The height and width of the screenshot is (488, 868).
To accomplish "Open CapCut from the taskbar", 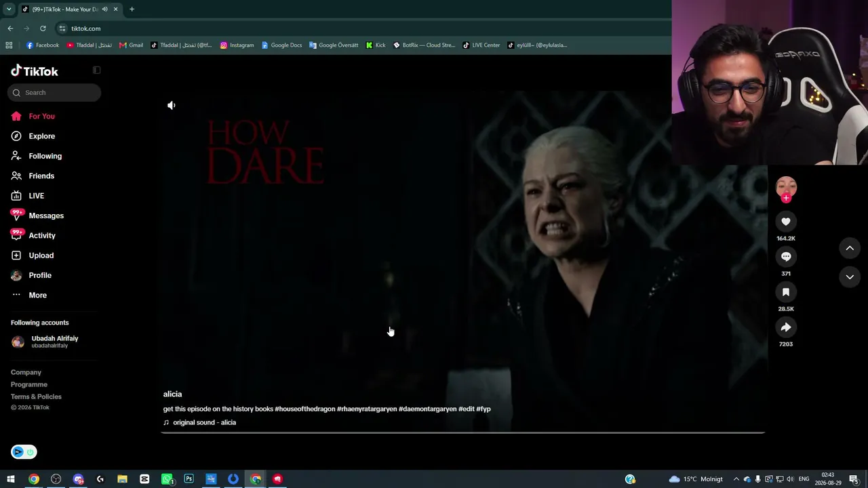I will pyautogui.click(x=144, y=479).
